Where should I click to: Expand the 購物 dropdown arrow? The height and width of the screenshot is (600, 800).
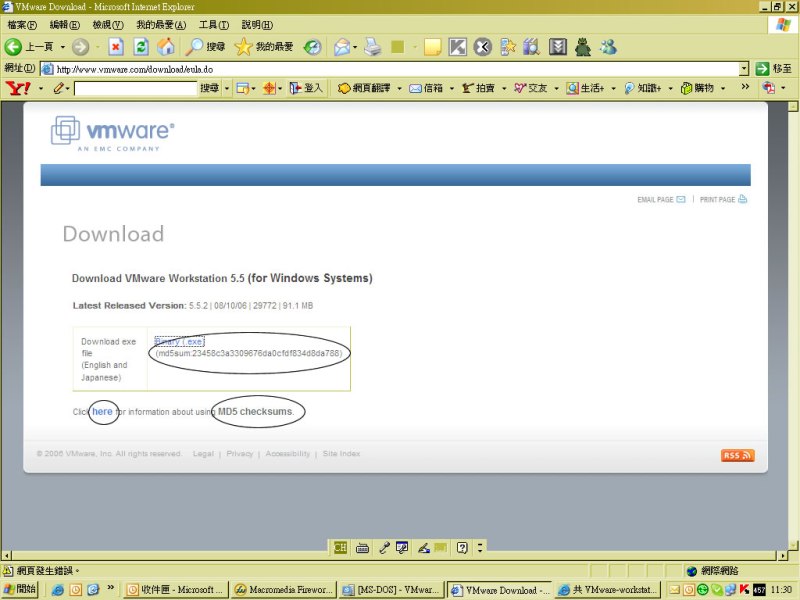pyautogui.click(x=723, y=88)
